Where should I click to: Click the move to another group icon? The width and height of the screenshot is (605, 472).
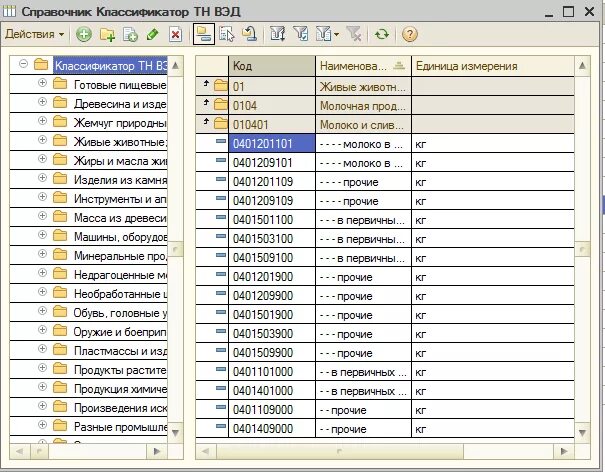click(x=250, y=34)
